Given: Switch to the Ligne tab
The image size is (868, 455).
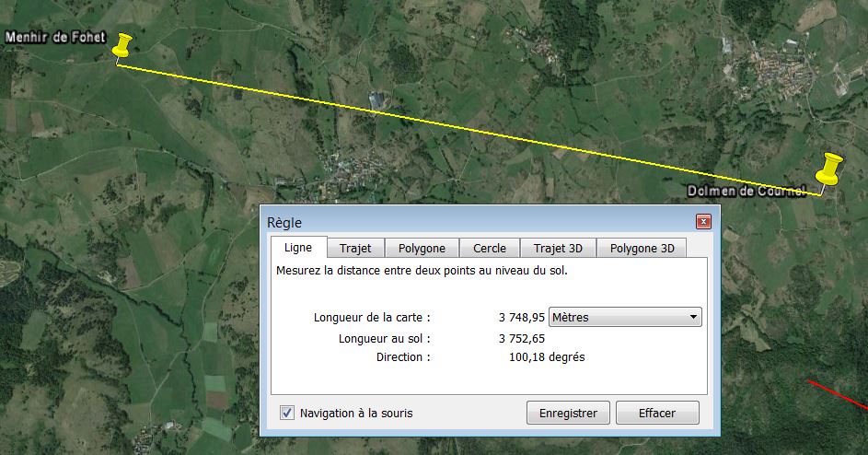Looking at the screenshot, I should click(x=298, y=248).
